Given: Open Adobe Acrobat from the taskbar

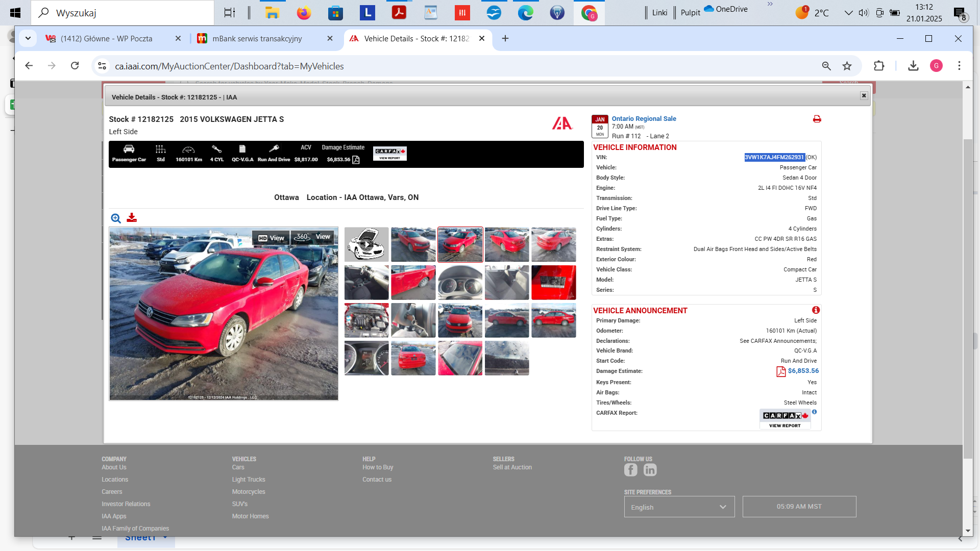Looking at the screenshot, I should tap(399, 13).
